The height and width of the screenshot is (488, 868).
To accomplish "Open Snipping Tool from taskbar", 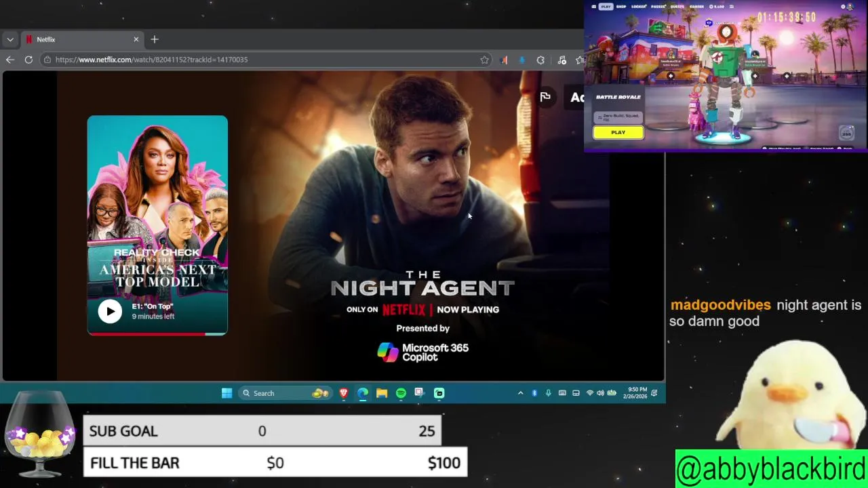I will click(420, 393).
